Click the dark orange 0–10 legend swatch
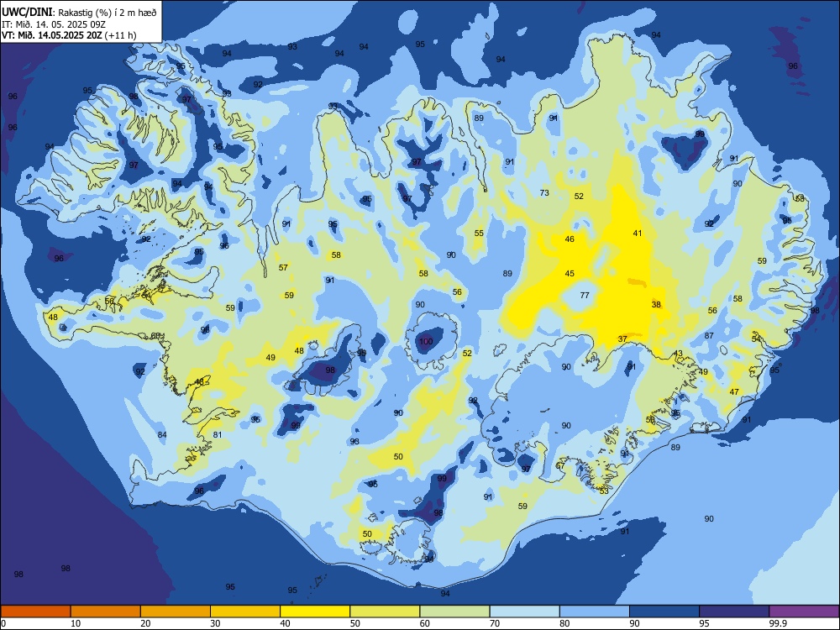840x630 pixels. pos(35,612)
